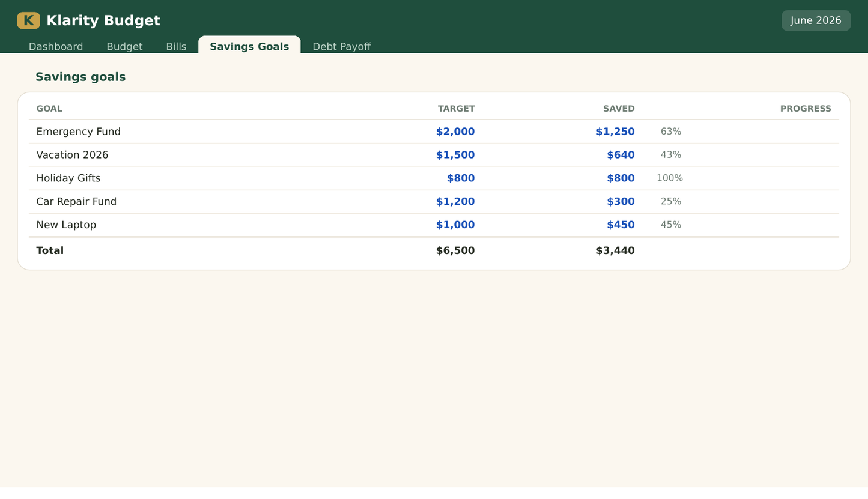Click the $3,440 total saved

click(615, 250)
